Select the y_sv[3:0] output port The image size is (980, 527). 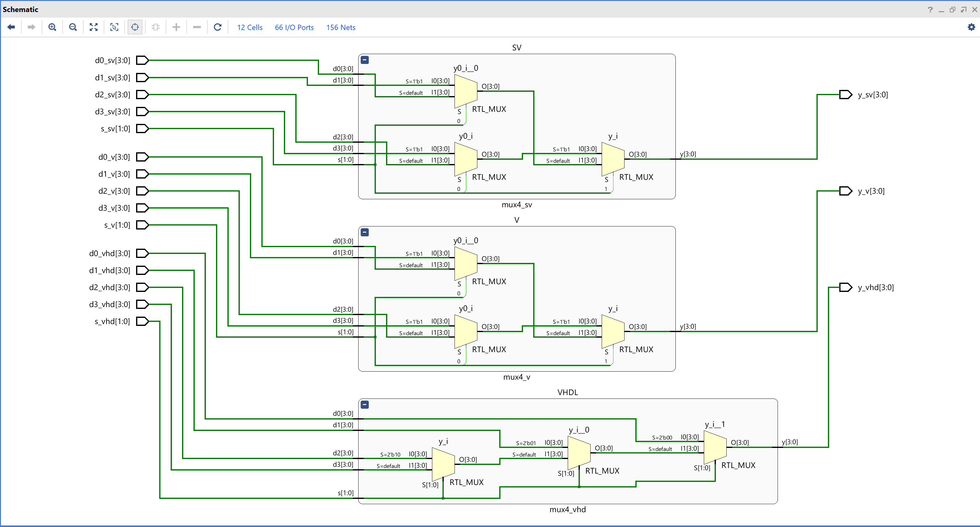click(845, 95)
